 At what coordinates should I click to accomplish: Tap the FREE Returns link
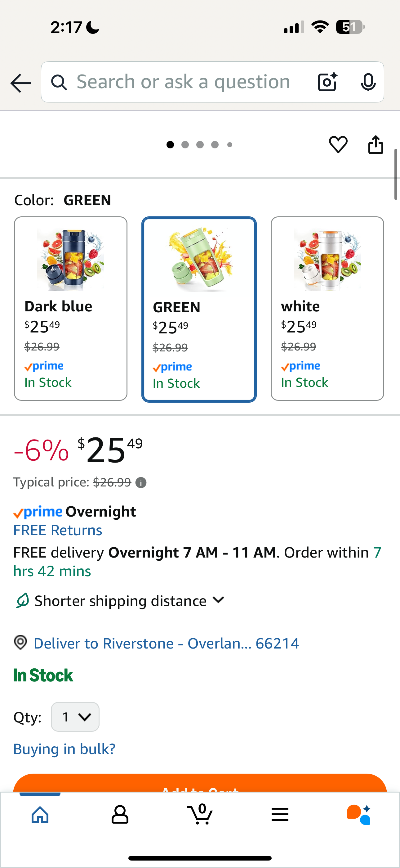(58, 530)
